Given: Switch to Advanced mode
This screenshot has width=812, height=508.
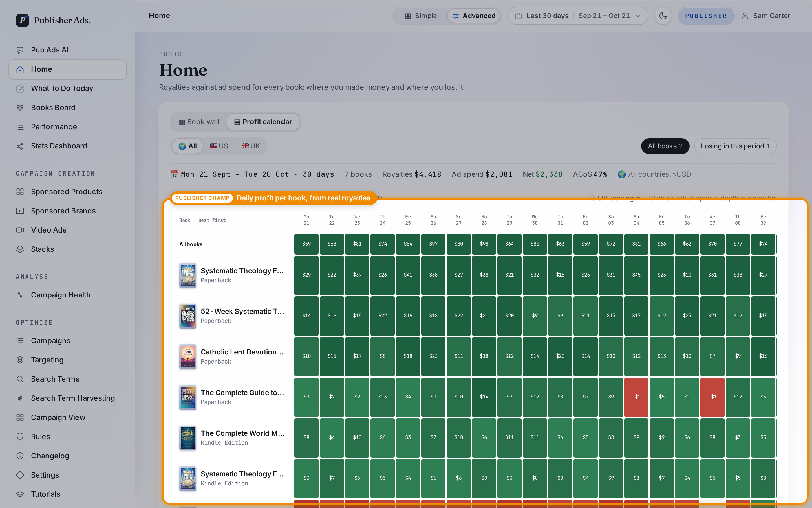Looking at the screenshot, I should pos(474,16).
